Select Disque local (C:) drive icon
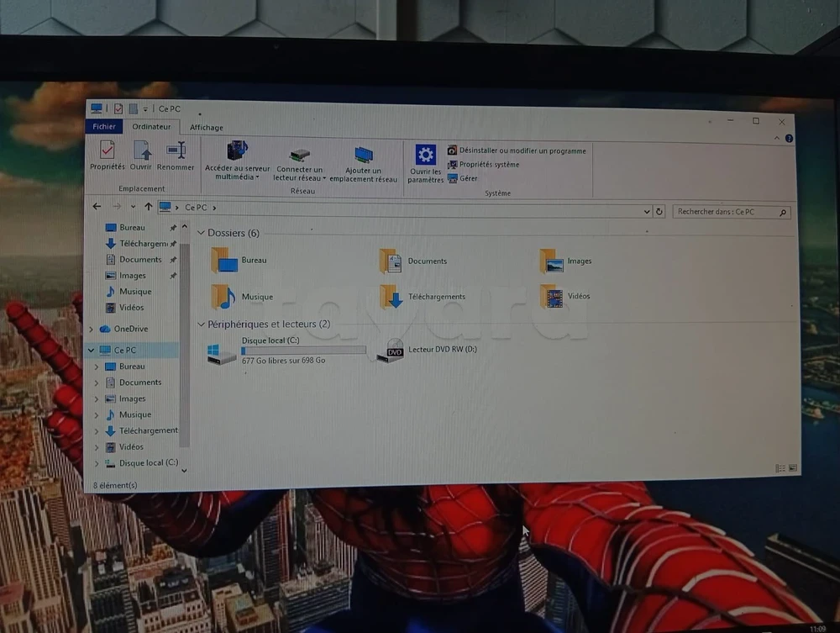Screen dimensions: 840x633 [221, 354]
